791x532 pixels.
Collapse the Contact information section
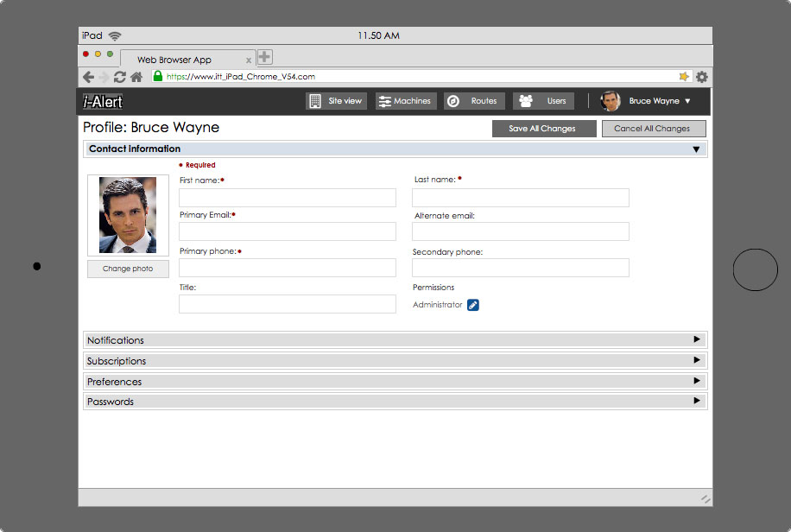pyautogui.click(x=696, y=149)
